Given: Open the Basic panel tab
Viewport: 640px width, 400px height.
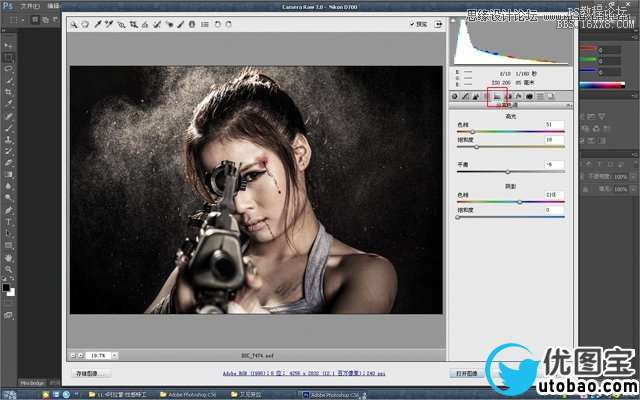Looking at the screenshot, I should coord(455,96).
